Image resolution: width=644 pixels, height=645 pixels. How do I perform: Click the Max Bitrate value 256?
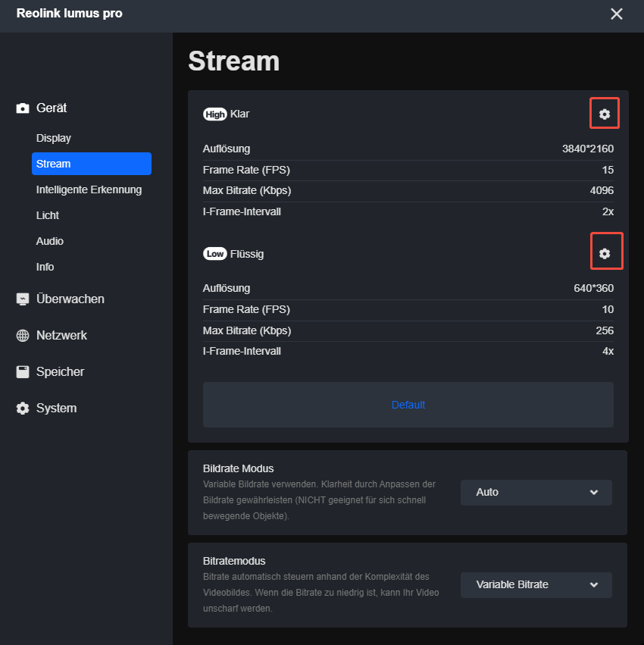pos(605,330)
